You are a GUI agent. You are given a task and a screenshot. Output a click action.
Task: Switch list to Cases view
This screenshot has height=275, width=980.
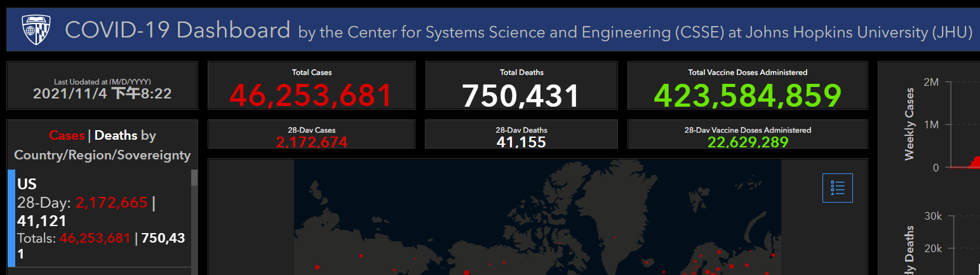coord(67,135)
